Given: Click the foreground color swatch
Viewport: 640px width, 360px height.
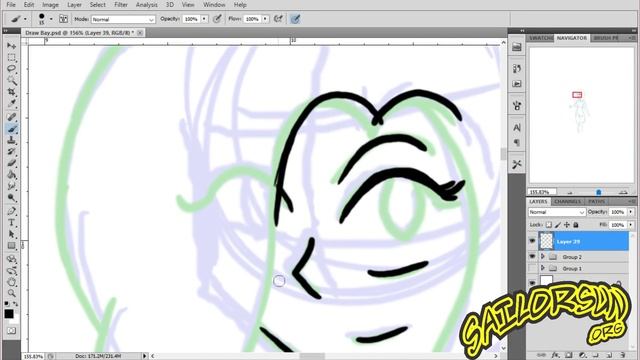Looking at the screenshot, I should [x=9, y=313].
